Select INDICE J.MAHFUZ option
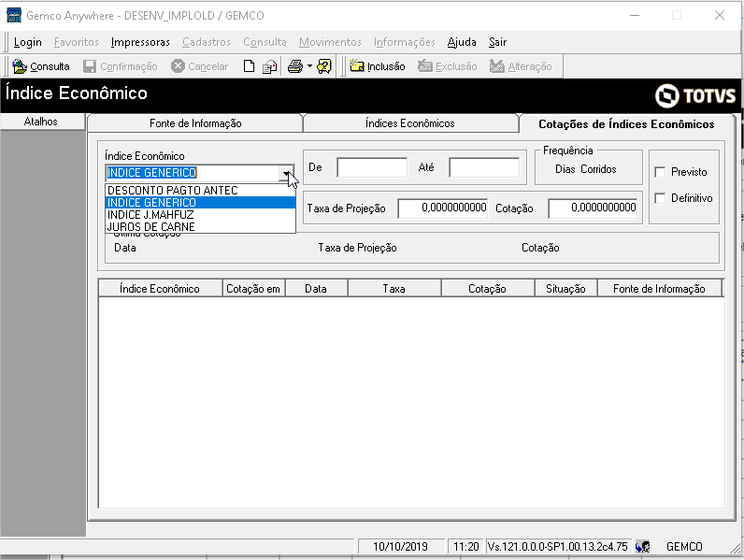Screen dimensions: 744x560 (x=200, y=215)
